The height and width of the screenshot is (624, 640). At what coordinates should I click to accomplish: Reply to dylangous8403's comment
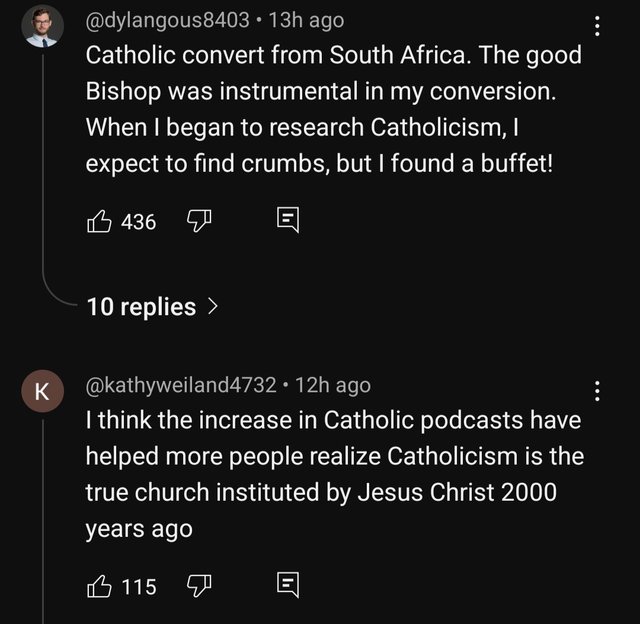(x=285, y=221)
